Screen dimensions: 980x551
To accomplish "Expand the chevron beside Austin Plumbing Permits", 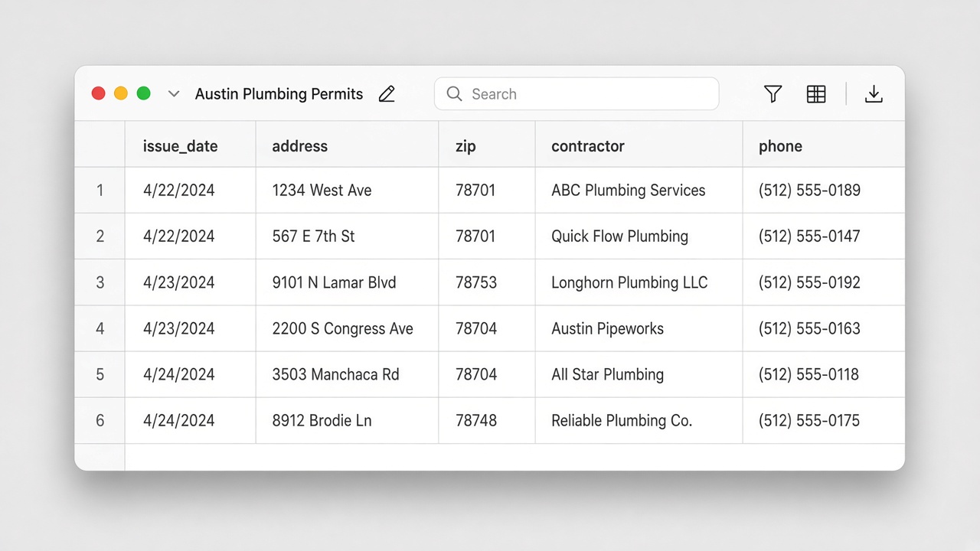I will pos(174,94).
